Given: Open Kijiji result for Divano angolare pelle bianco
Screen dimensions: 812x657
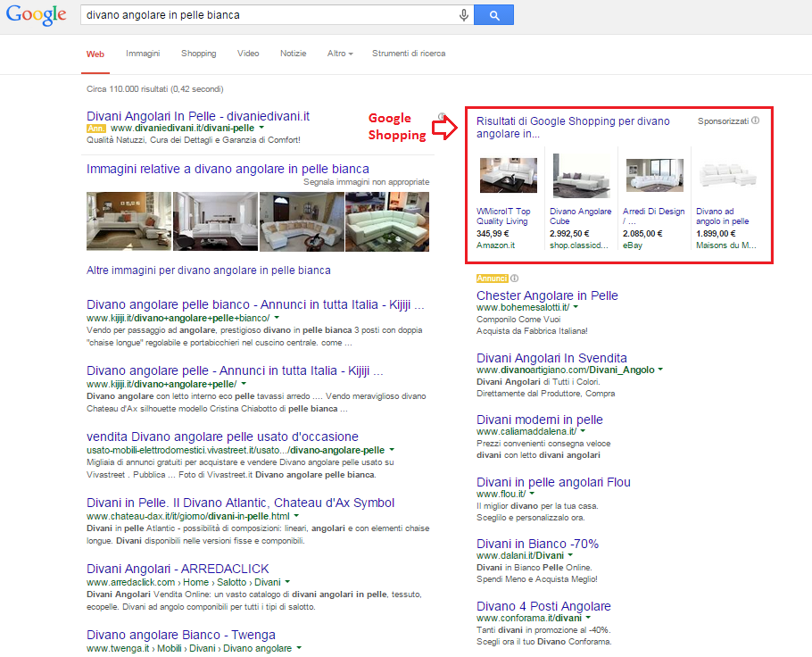Looking at the screenshot, I should pyautogui.click(x=255, y=304).
